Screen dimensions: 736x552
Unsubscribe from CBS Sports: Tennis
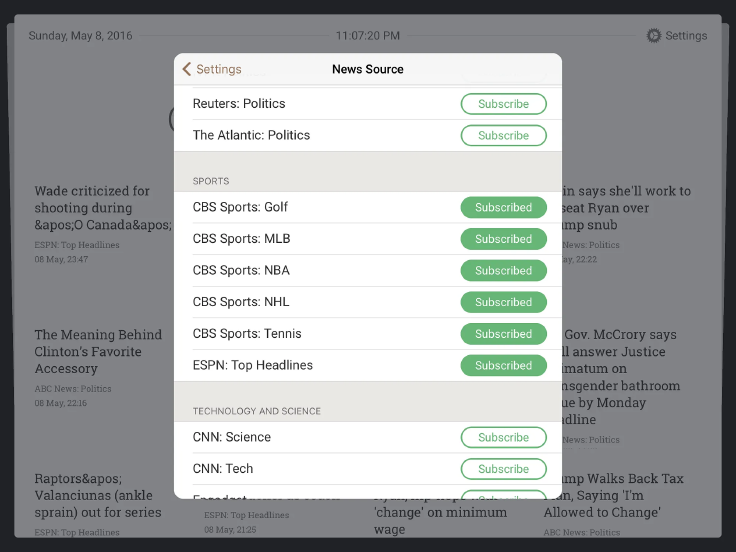[503, 334]
